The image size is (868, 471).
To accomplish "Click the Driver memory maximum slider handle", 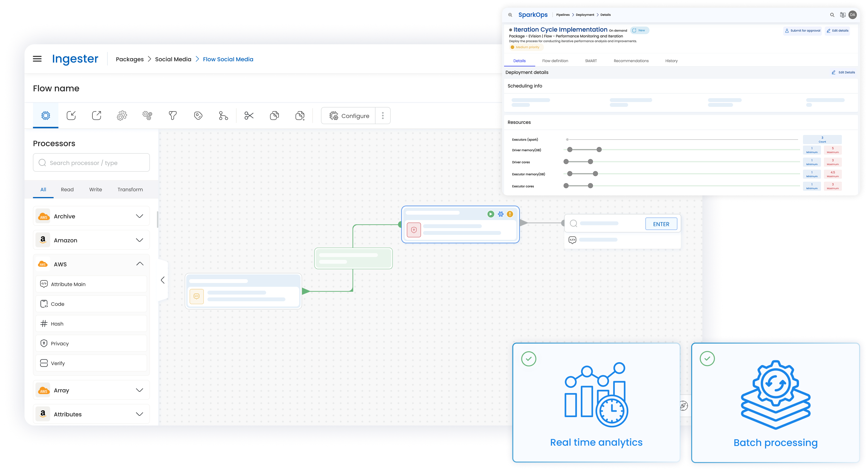I will [x=599, y=150].
